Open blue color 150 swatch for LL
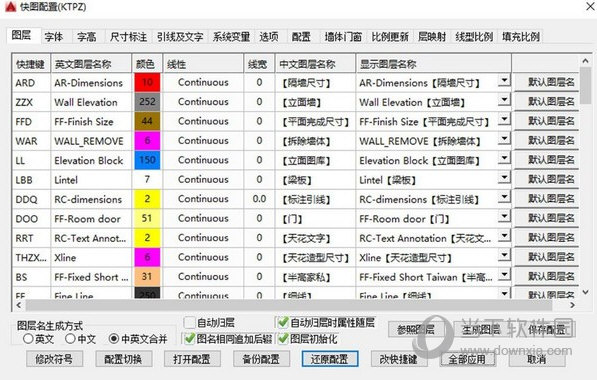 (147, 160)
